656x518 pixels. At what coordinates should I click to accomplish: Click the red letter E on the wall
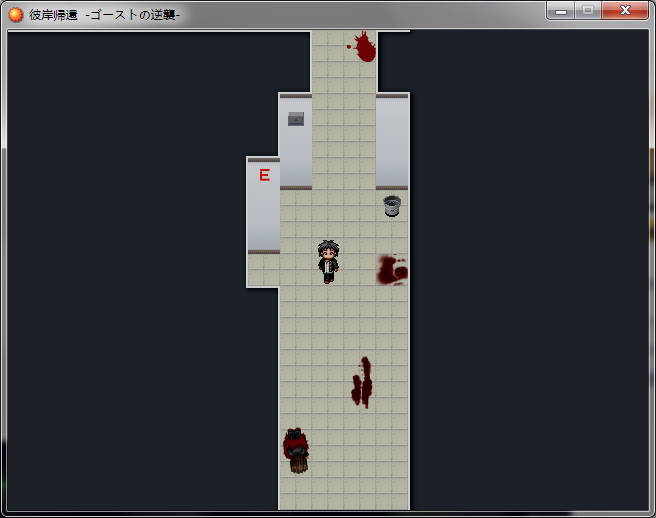[x=264, y=175]
